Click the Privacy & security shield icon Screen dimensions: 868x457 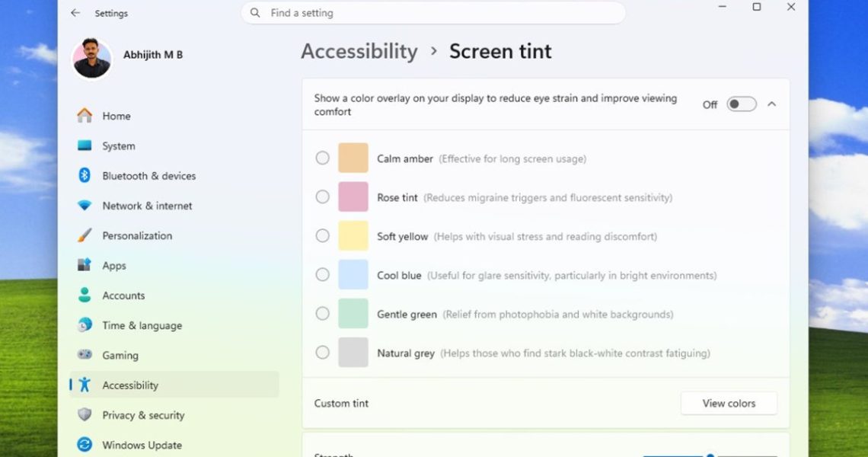pos(85,415)
